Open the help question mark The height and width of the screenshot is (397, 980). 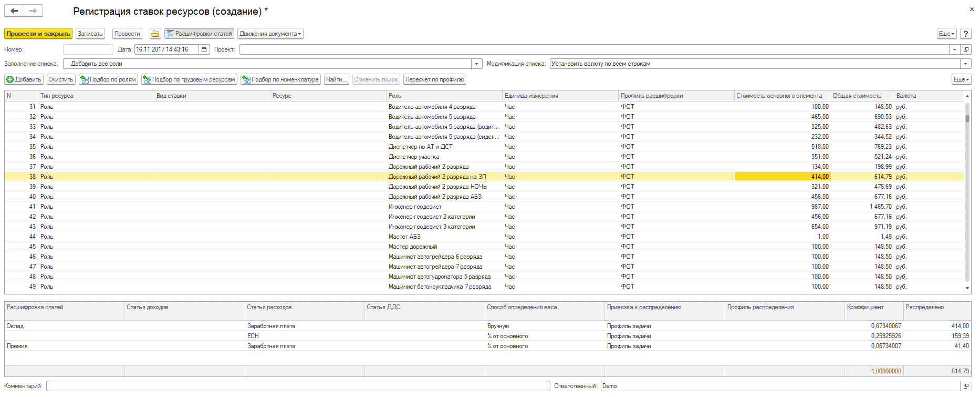(x=966, y=34)
